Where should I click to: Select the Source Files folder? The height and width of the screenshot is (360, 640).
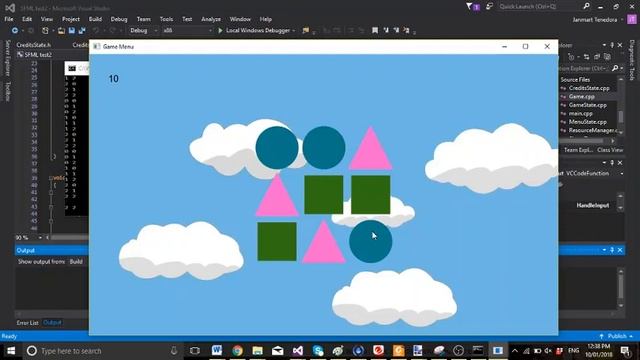(x=575, y=80)
